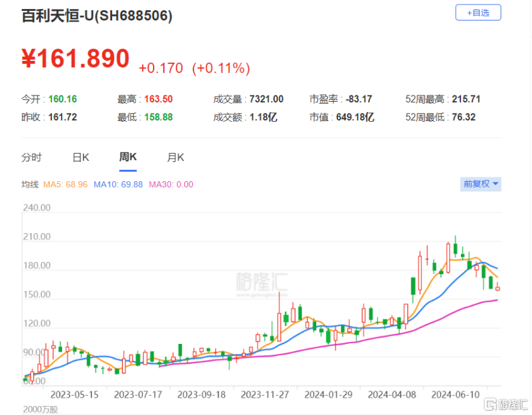Click the 2023-11-27 date axis label

(x=264, y=395)
